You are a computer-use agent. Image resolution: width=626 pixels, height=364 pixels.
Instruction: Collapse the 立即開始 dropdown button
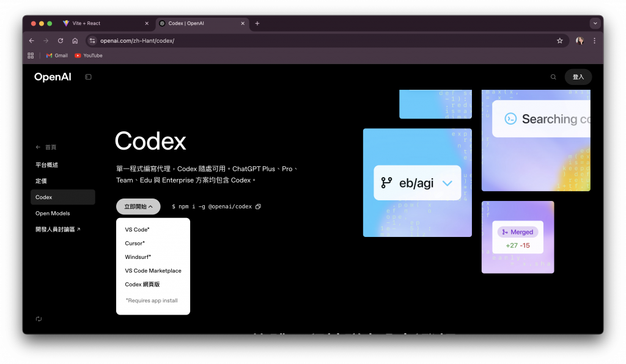pyautogui.click(x=138, y=206)
